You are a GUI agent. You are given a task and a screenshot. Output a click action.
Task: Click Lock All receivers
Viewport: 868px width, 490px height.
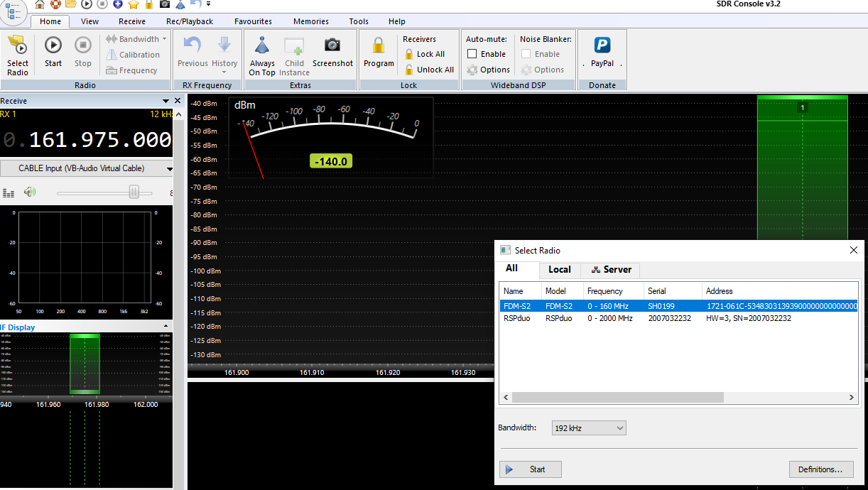coord(425,54)
